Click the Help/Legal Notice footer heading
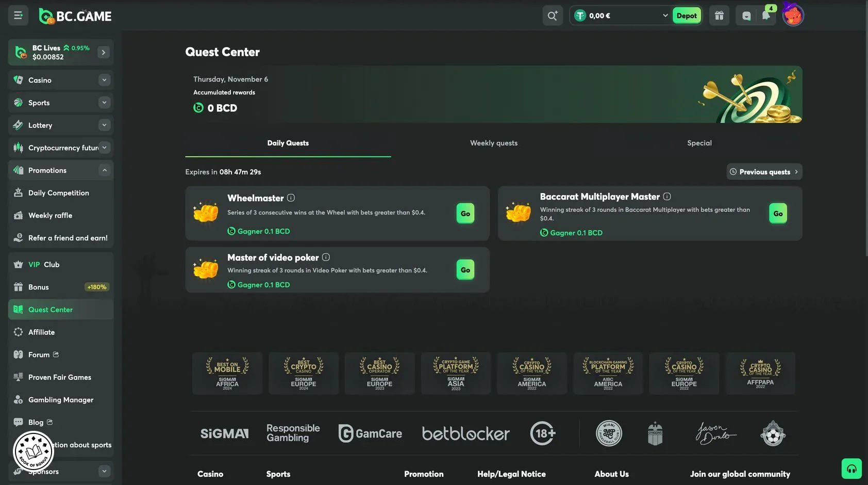The height and width of the screenshot is (485, 868). click(511, 474)
